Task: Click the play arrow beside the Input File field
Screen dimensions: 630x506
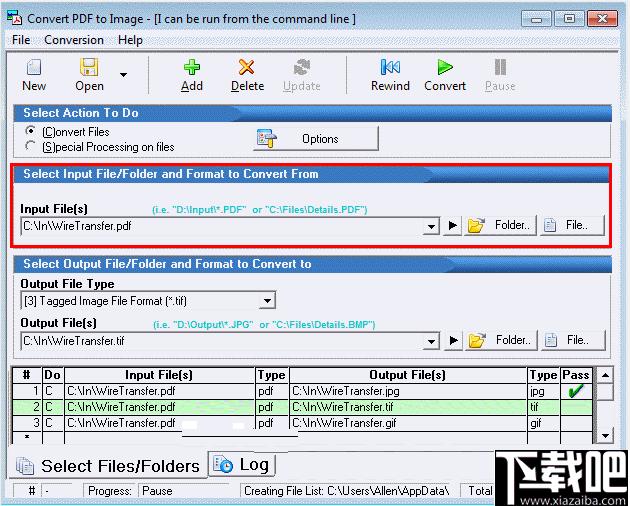Action: (x=453, y=226)
